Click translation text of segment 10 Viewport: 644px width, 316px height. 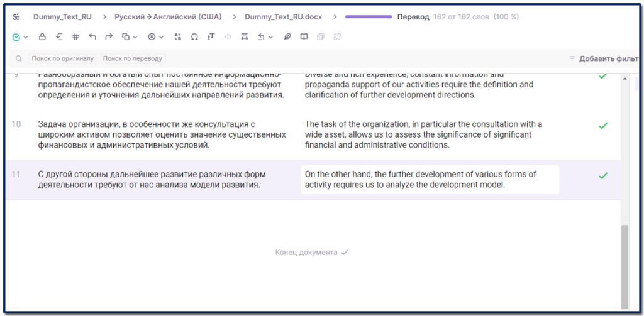[423, 134]
